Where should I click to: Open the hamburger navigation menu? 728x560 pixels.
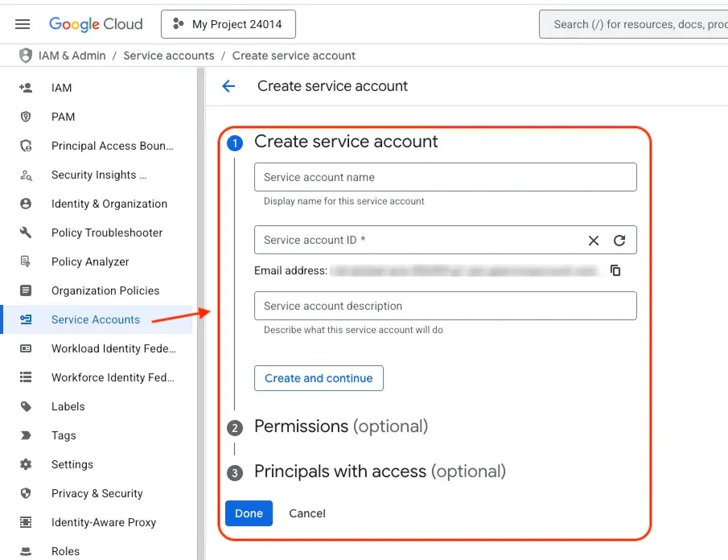(x=23, y=24)
